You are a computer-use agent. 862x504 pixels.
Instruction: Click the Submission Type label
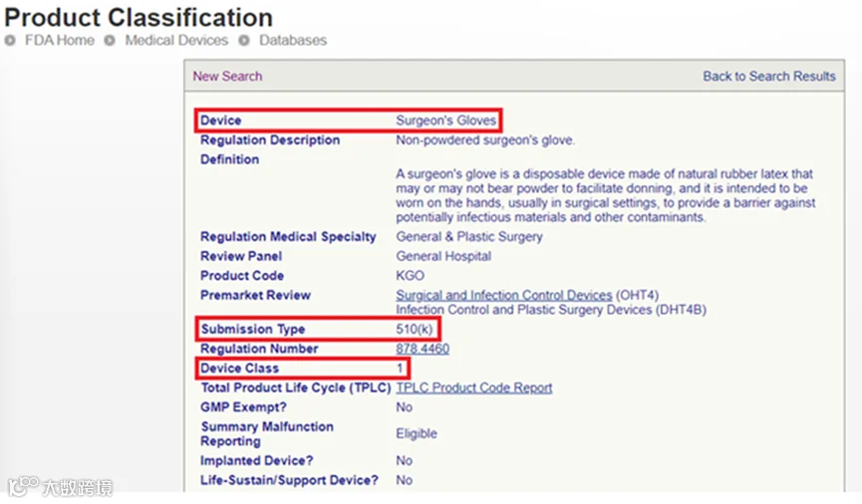252,330
